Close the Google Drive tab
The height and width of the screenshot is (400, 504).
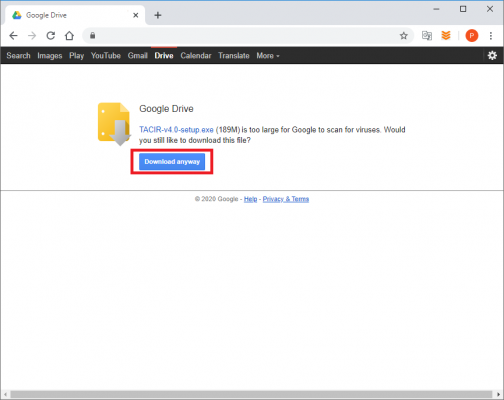click(136, 15)
